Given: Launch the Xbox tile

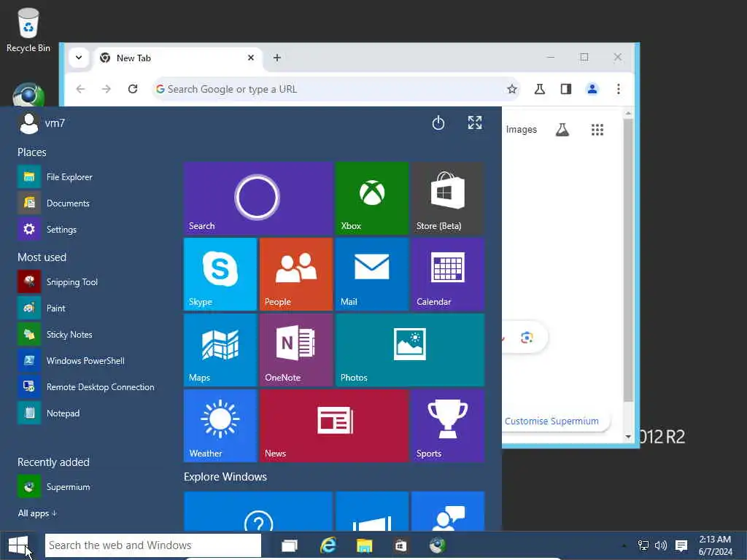Looking at the screenshot, I should click(372, 198).
